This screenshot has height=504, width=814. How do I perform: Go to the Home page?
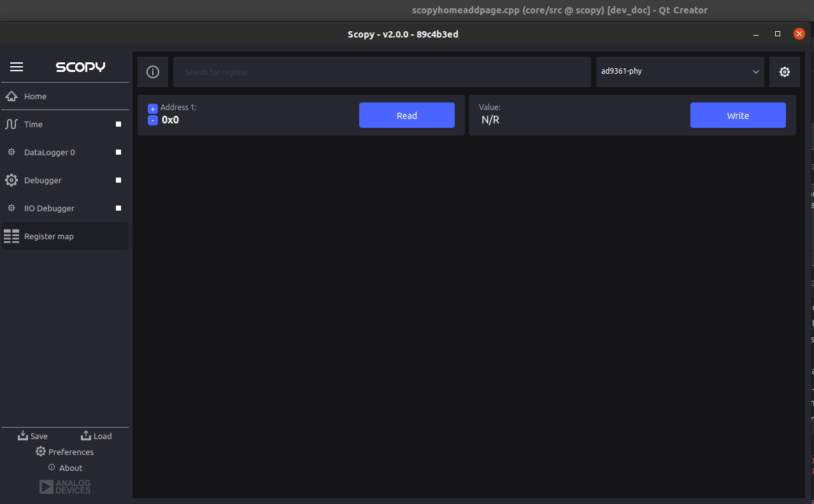(x=64, y=96)
